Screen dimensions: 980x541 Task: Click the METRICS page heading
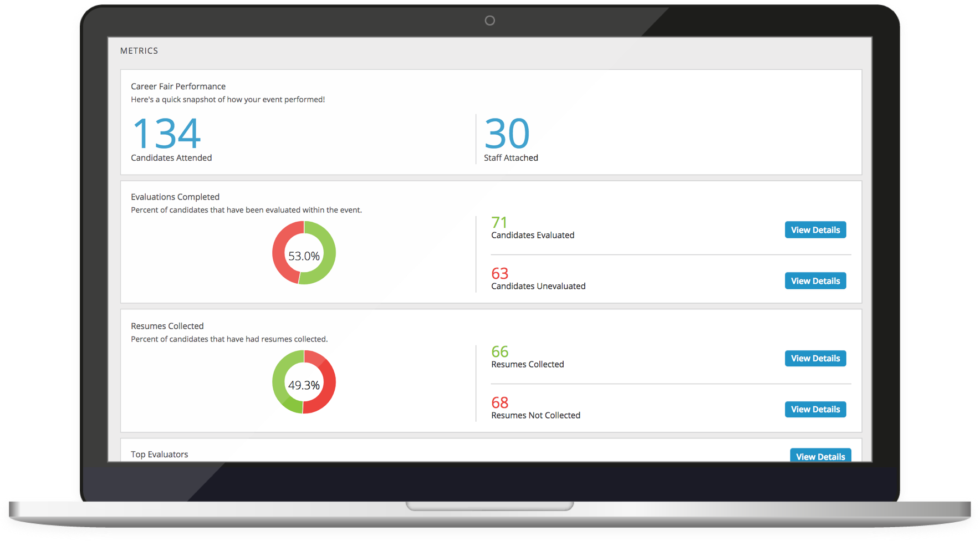click(x=139, y=51)
